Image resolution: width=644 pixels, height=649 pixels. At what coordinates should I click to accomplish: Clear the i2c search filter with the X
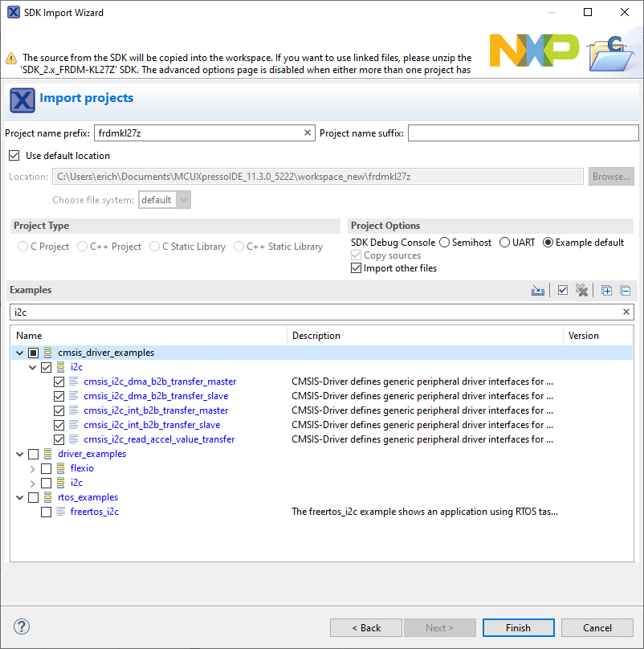tap(626, 312)
